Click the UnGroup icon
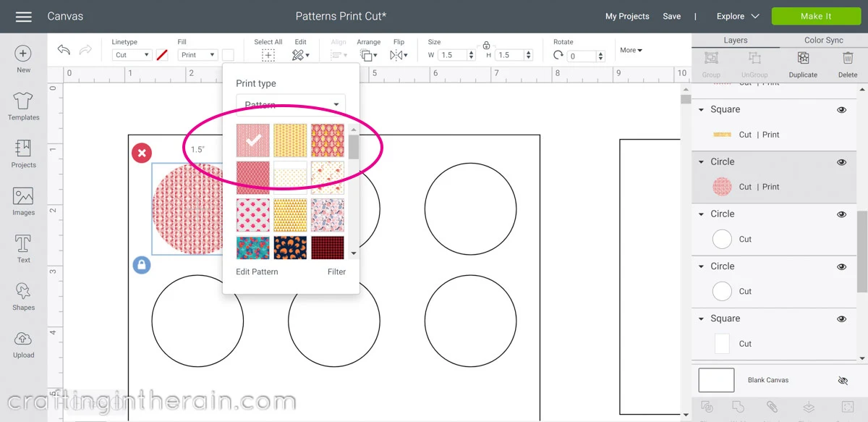Screen dimensions: 868x422 [754, 58]
